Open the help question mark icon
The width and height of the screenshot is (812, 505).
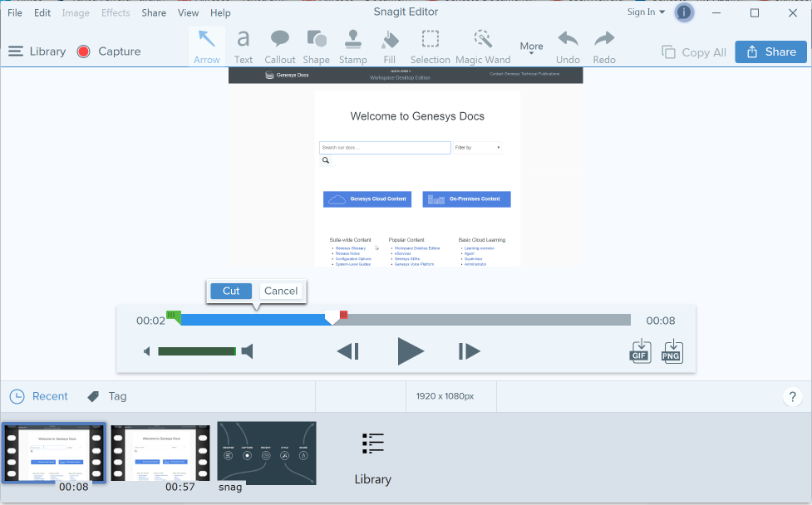click(x=792, y=397)
